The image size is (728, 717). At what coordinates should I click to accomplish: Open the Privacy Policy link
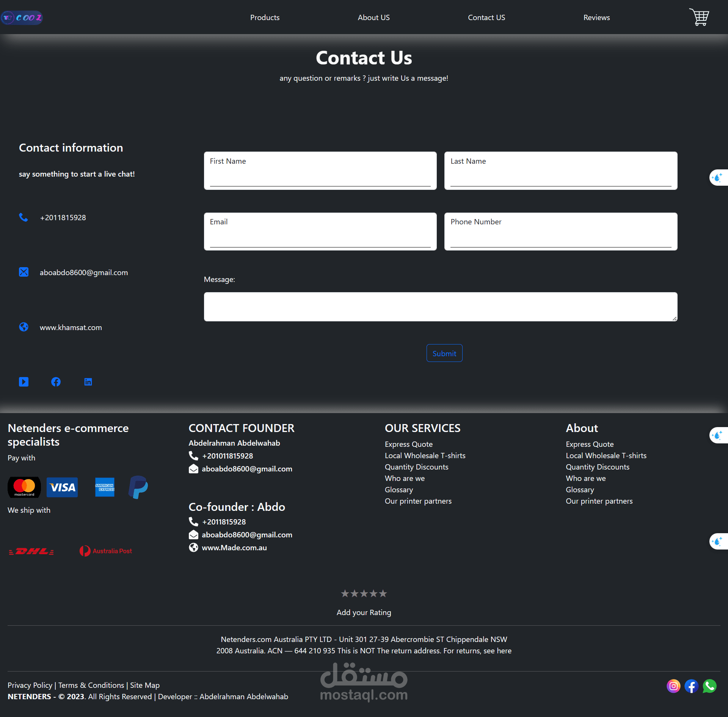(30, 685)
